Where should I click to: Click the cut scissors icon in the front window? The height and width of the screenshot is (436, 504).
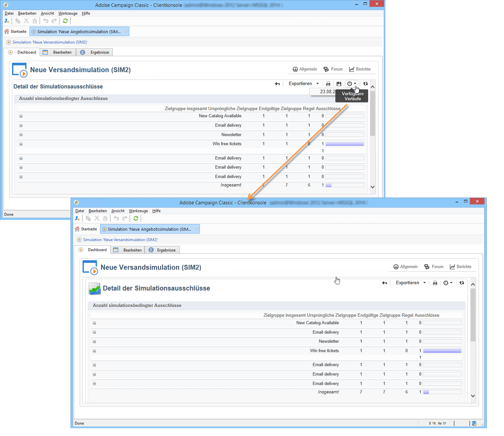(x=97, y=218)
